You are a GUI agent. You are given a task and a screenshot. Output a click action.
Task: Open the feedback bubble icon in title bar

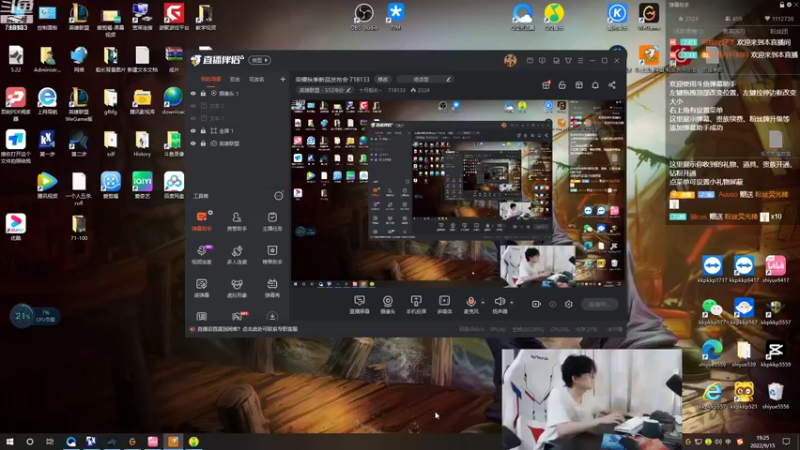pos(542,61)
